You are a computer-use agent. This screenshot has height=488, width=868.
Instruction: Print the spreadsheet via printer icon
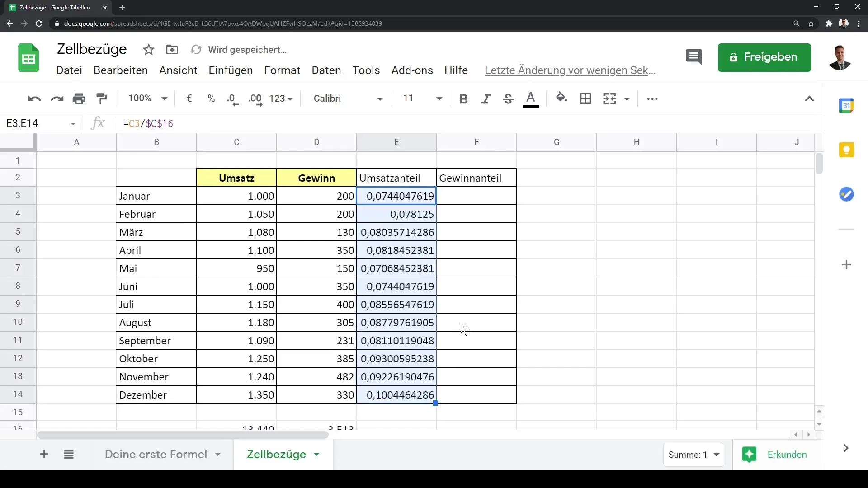point(79,99)
